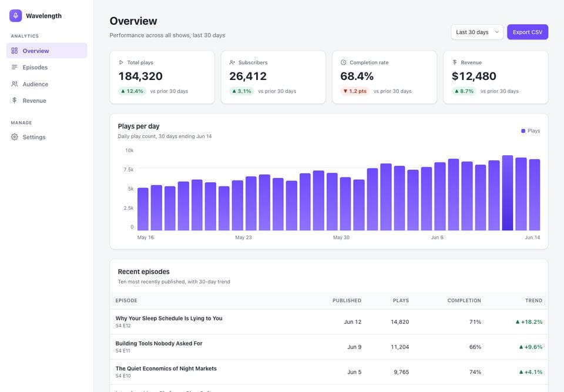
Task: Click the +18.2% trend value
Action: 529,322
